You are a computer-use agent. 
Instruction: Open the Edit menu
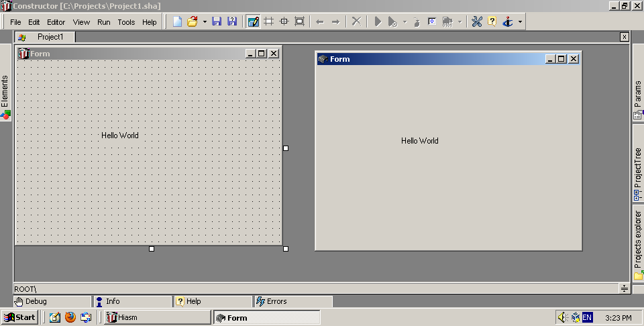click(x=34, y=22)
